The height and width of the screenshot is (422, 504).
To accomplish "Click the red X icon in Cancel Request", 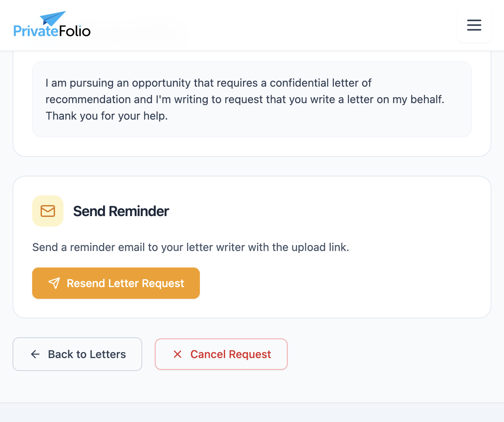I will (178, 354).
